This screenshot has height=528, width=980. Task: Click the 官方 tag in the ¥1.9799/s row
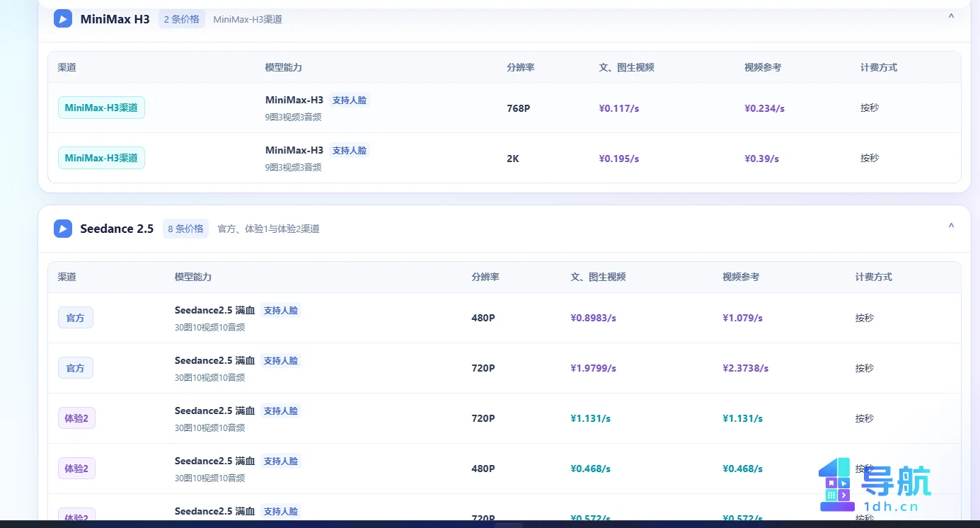(x=75, y=368)
